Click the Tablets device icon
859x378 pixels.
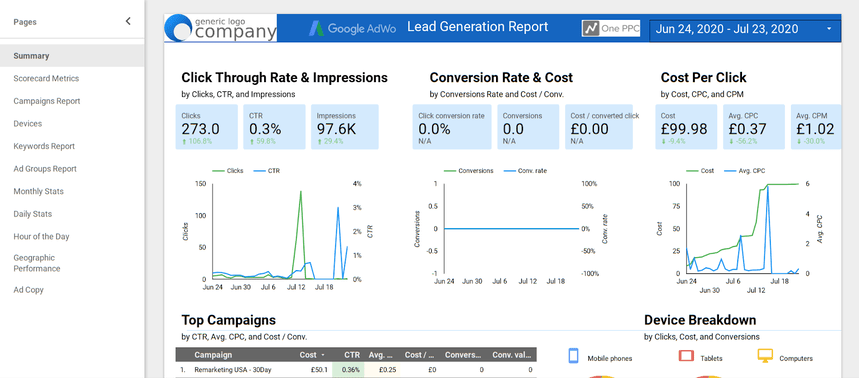tap(686, 356)
